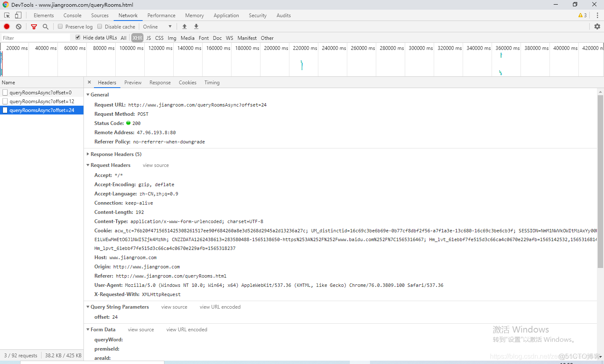Click the green status code 200 indicator
The height and width of the screenshot is (364, 604).
point(128,123)
